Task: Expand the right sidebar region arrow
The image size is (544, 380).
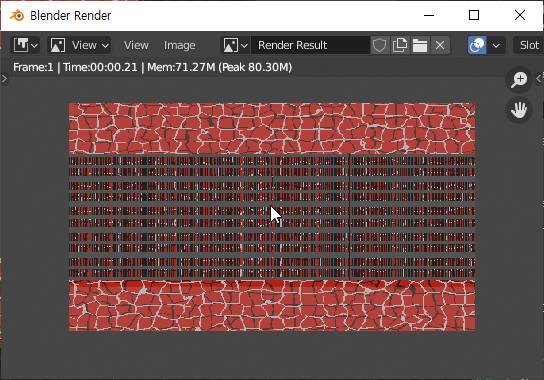Action: (539, 78)
